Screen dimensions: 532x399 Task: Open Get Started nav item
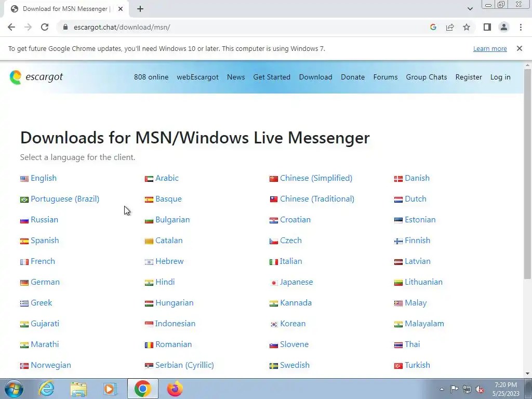pos(272,77)
